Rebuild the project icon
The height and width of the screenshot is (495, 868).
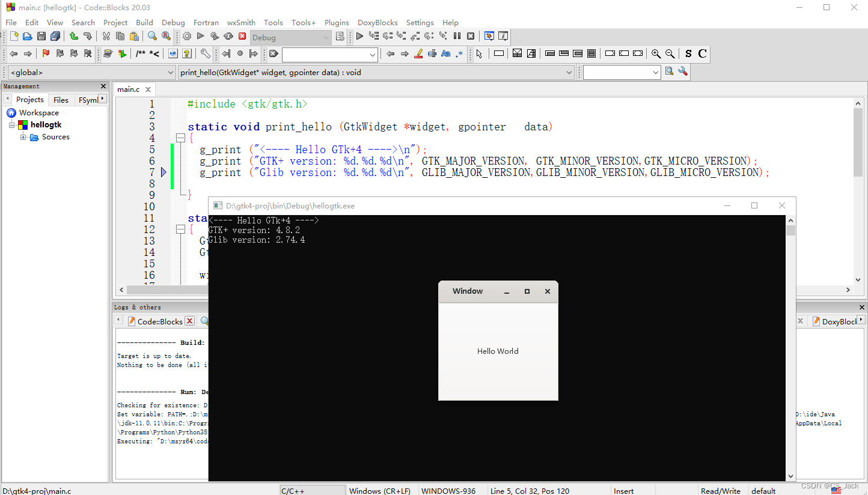228,37
